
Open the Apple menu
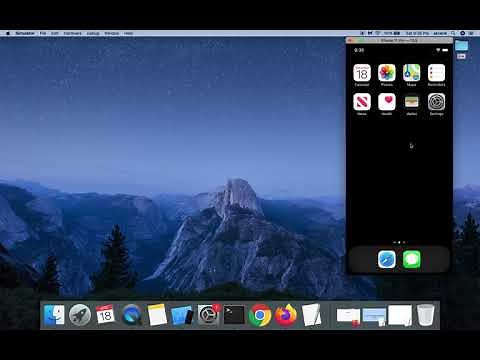[x=8, y=33]
